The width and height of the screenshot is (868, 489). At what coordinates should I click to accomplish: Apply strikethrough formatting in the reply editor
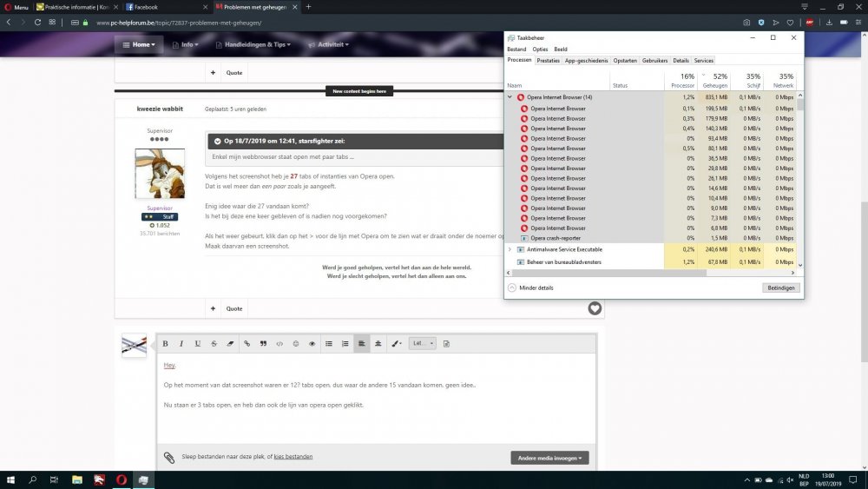214,343
